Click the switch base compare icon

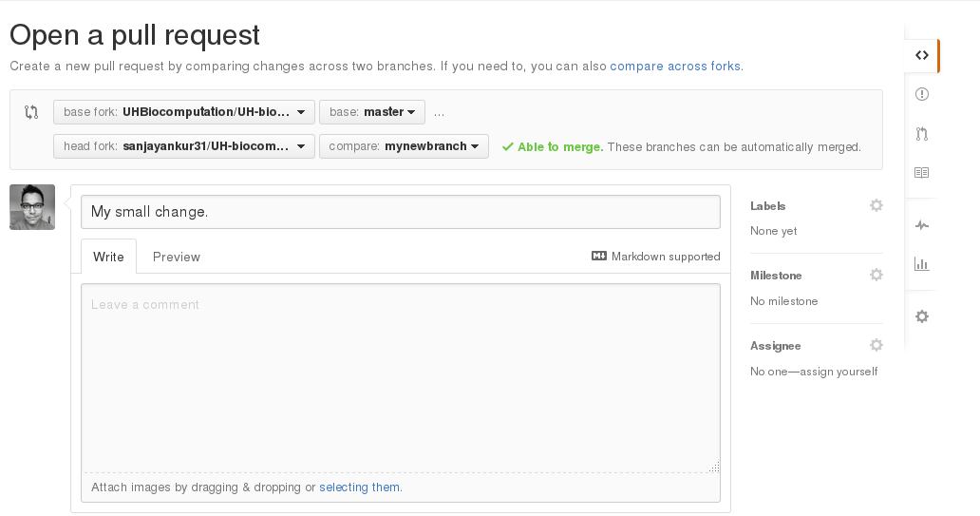point(31,112)
